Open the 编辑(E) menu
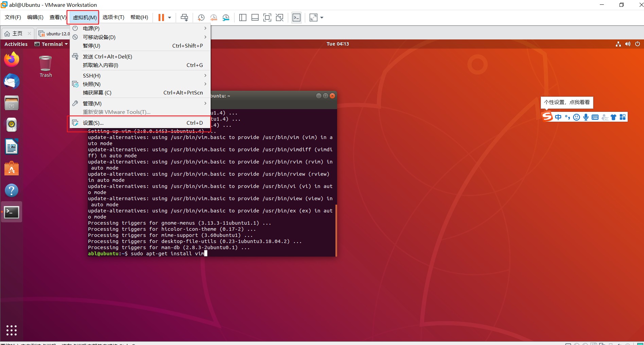This screenshot has width=644, height=345. (35, 17)
